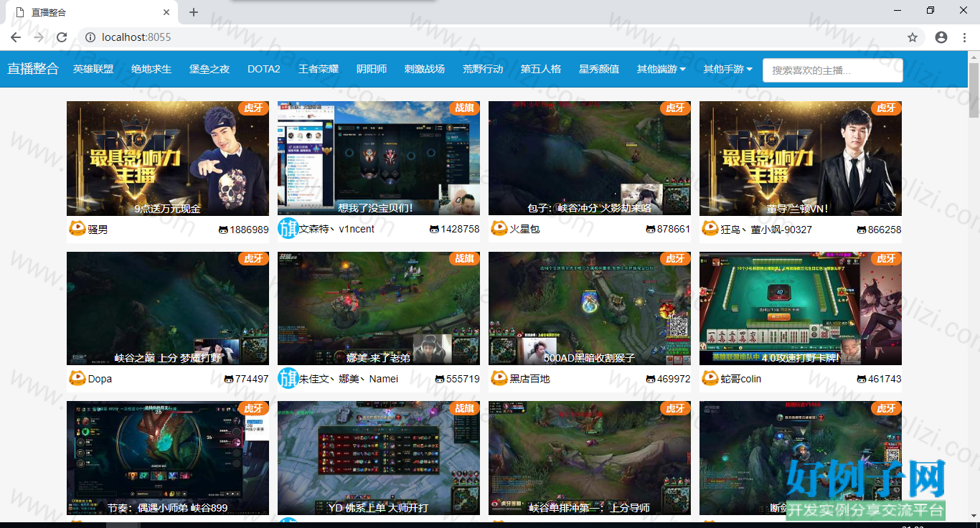Click the streamer name 蛇哥colin

point(741,379)
